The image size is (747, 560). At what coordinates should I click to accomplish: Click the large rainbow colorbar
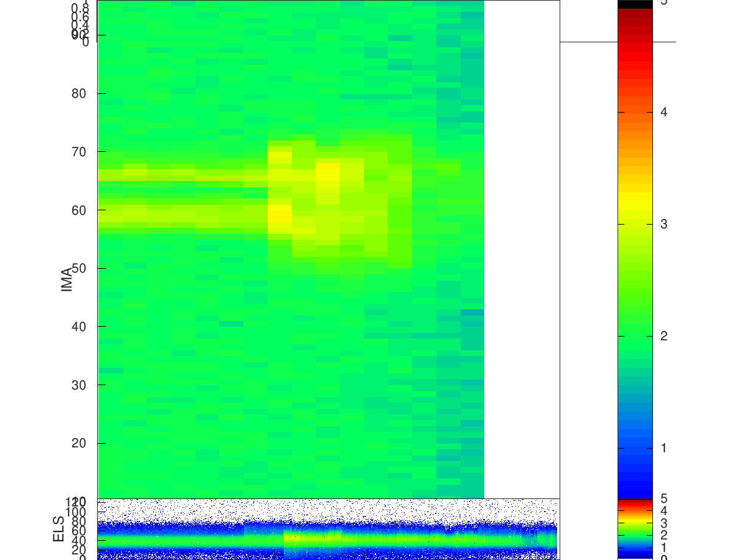635,249
